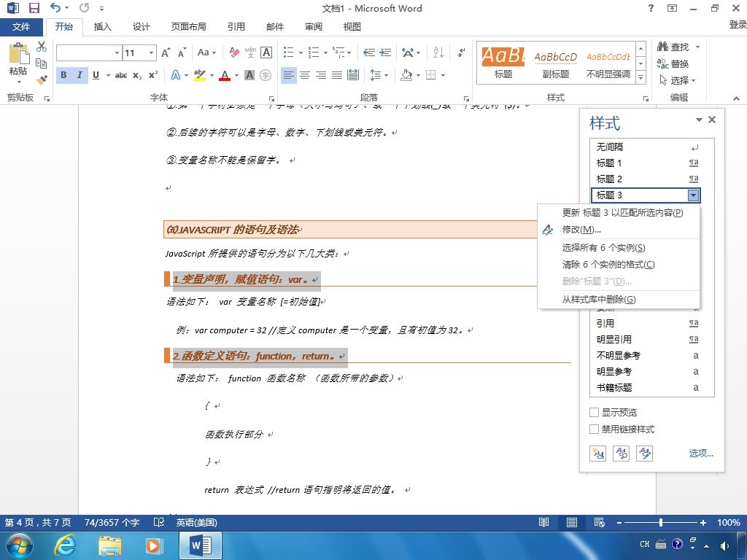Sort the selection with A-Z icon
747x560 pixels.
click(x=438, y=52)
